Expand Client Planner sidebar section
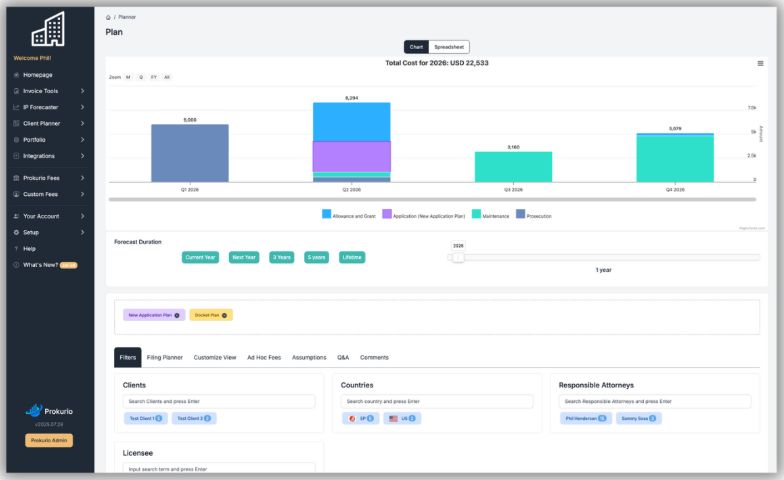The height and width of the screenshot is (480, 784). coord(82,123)
